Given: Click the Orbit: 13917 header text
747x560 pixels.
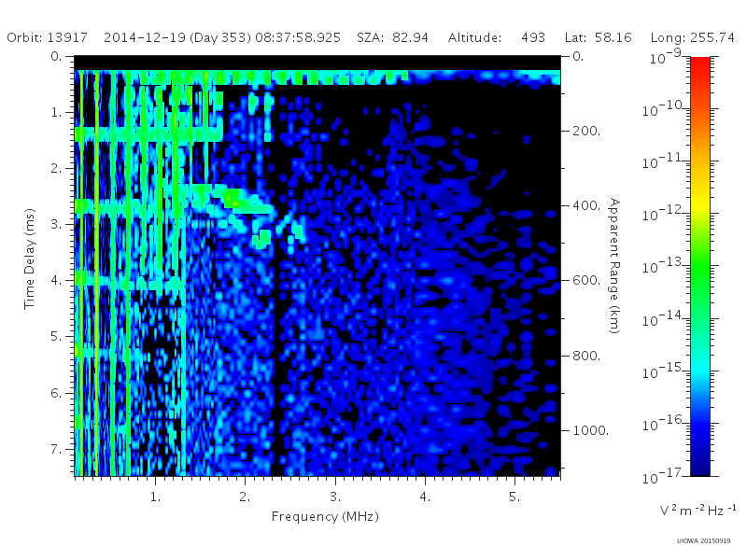Looking at the screenshot, I should pos(48,37).
